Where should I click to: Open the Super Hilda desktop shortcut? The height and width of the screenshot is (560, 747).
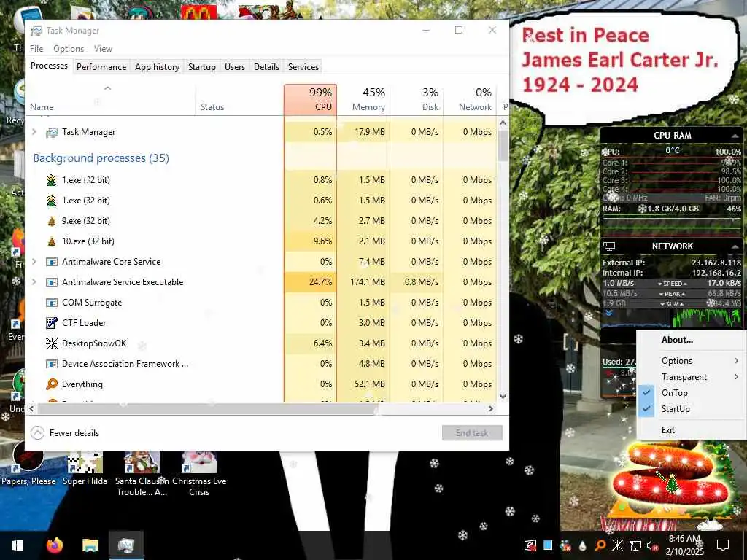pyautogui.click(x=85, y=469)
